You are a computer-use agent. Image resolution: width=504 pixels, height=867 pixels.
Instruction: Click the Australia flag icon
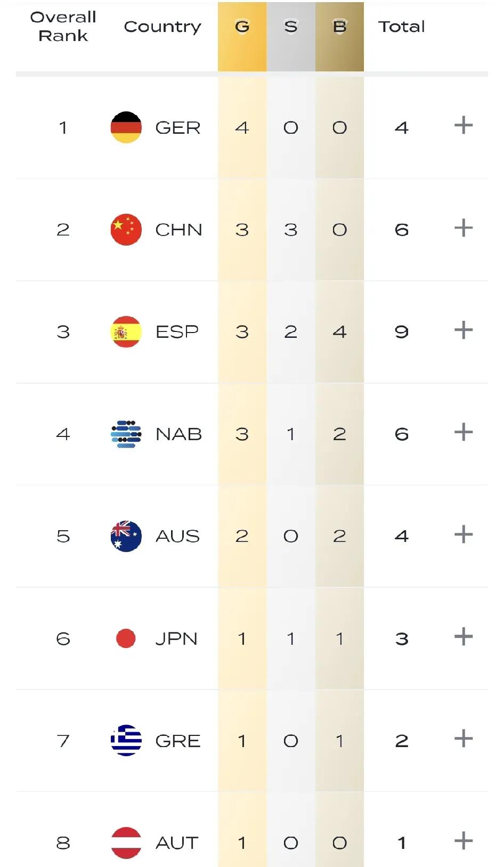coord(126,536)
